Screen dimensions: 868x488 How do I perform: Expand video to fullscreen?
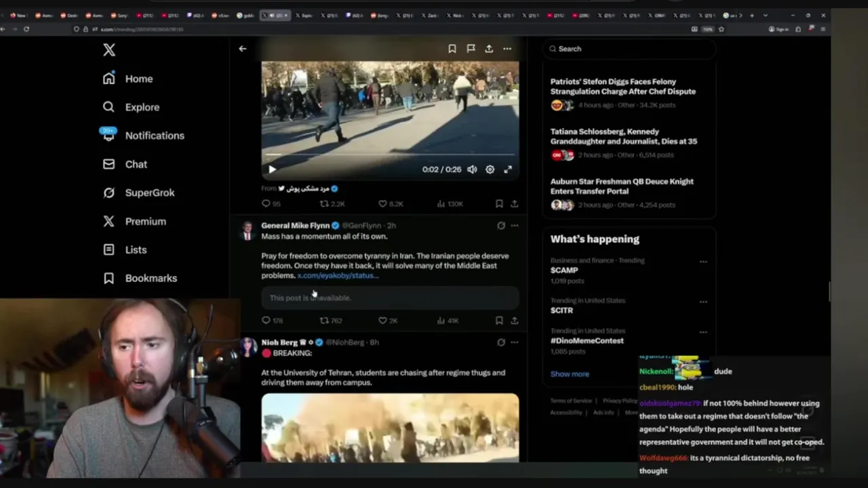click(507, 169)
